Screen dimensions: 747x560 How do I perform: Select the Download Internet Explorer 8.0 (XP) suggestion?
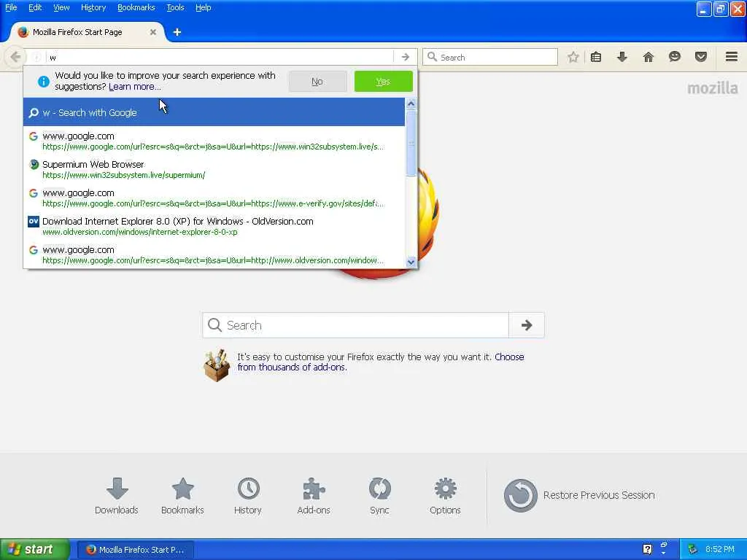[214, 226]
